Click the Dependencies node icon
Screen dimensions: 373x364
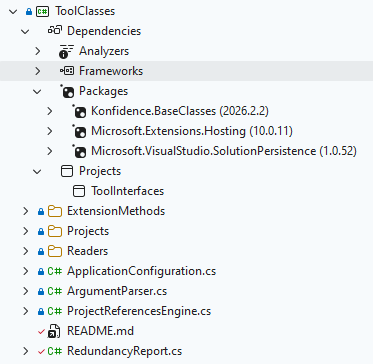click(55, 31)
